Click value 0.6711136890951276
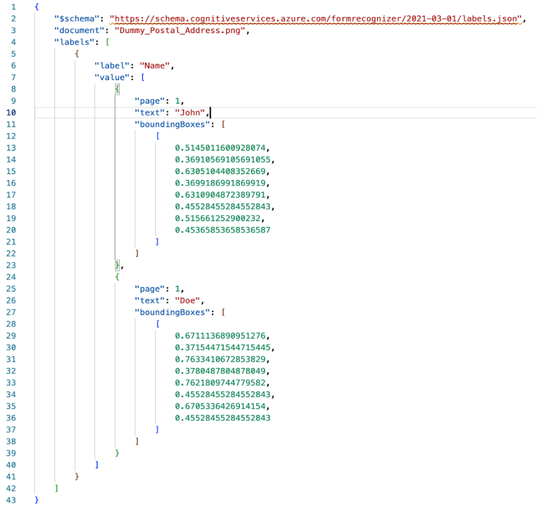 coord(220,336)
